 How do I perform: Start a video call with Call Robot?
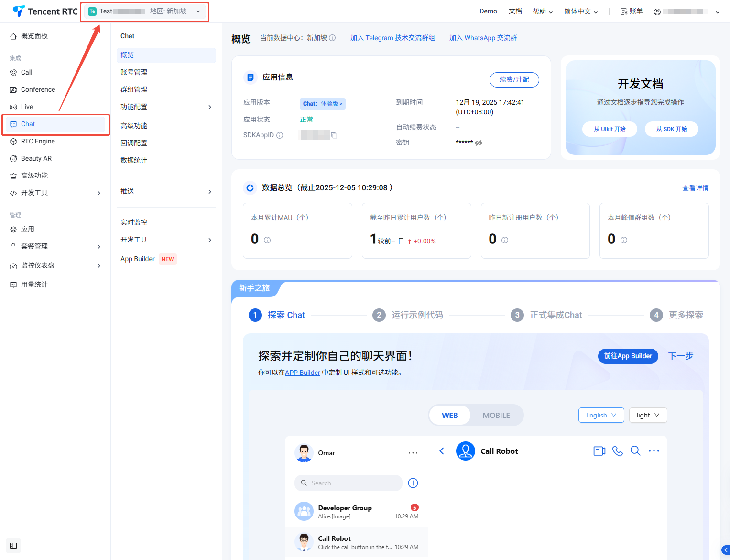coord(599,451)
